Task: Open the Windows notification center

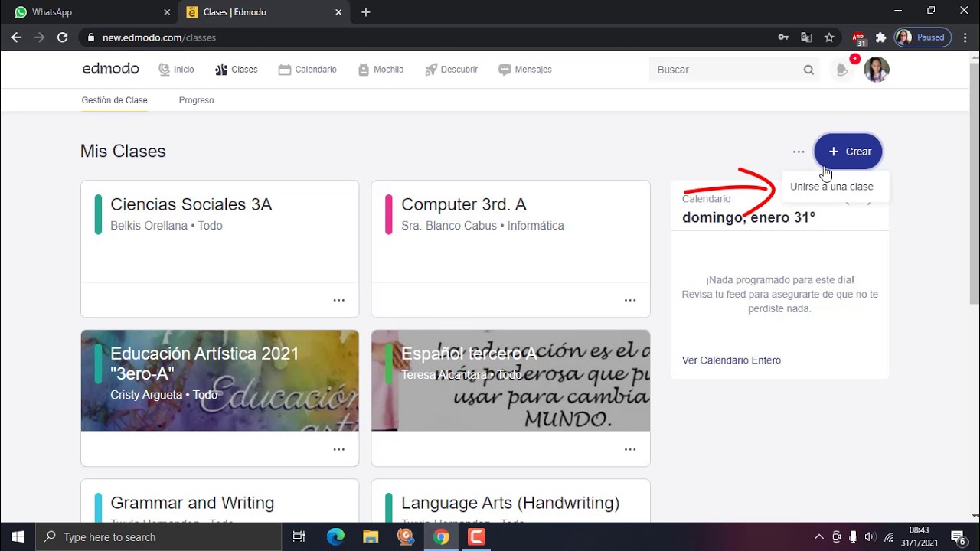Action: [959, 537]
